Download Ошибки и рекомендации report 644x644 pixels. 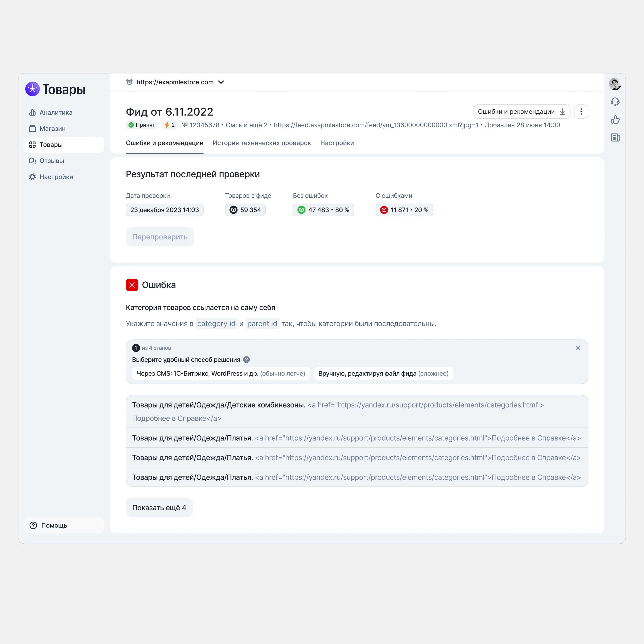pos(521,112)
